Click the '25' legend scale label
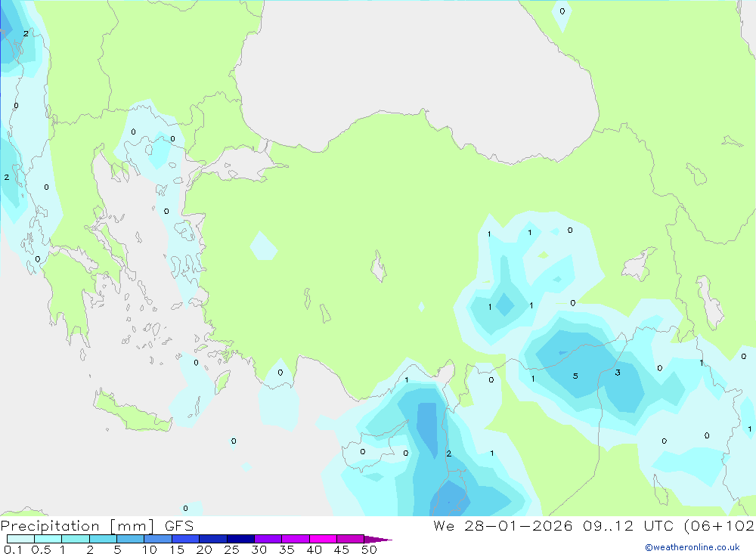This screenshot has width=756, height=554. (x=231, y=549)
